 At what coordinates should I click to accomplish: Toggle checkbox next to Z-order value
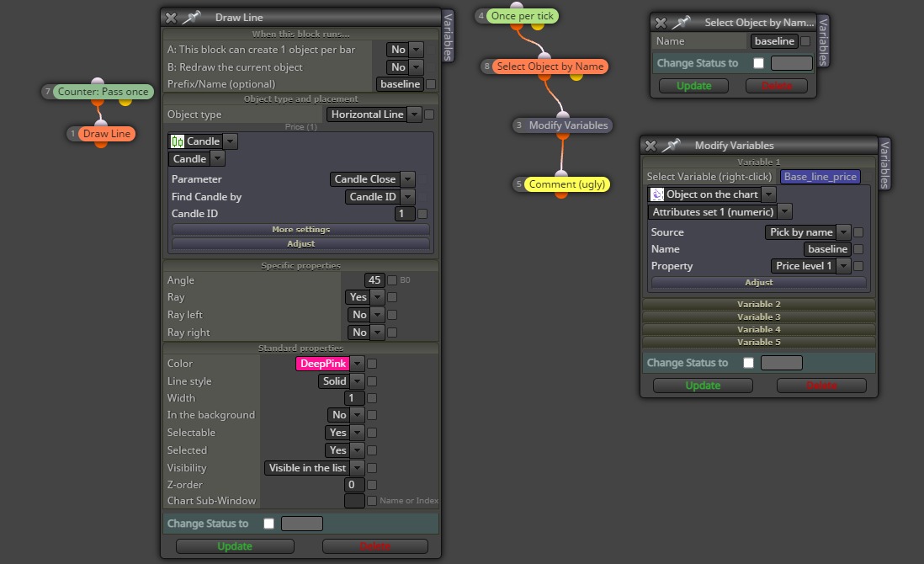(x=372, y=485)
